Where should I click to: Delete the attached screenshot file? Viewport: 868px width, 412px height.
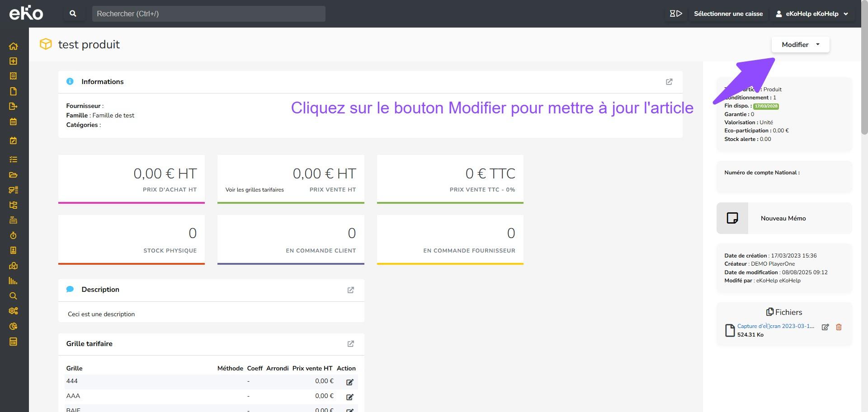[x=839, y=327]
